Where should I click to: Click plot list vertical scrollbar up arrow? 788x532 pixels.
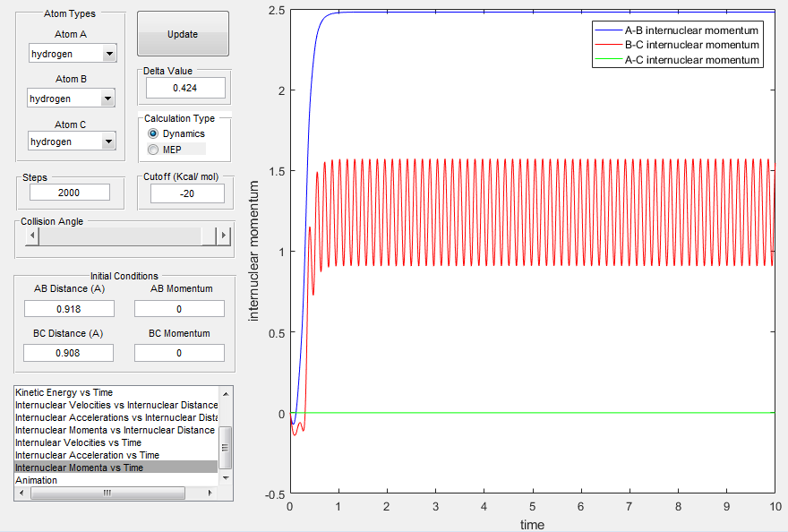[226, 395]
